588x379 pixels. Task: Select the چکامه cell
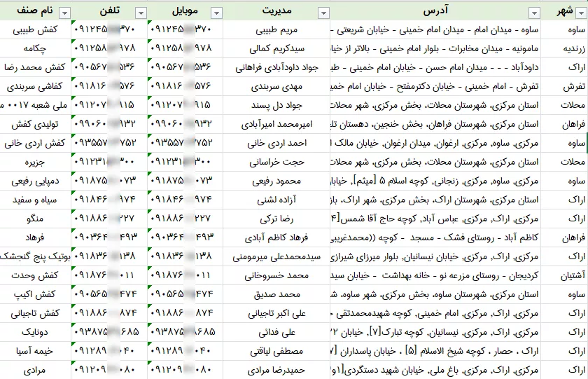coord(35,48)
